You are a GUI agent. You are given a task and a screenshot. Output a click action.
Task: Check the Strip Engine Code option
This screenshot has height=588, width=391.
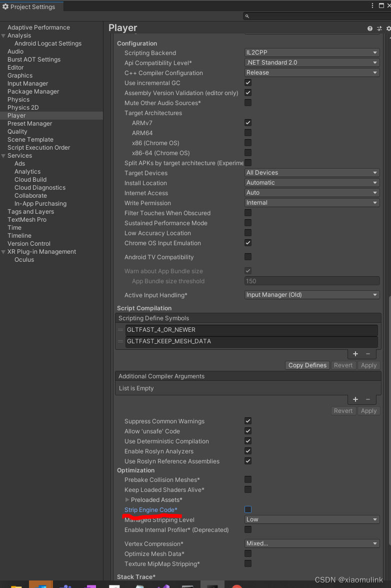pos(248,509)
